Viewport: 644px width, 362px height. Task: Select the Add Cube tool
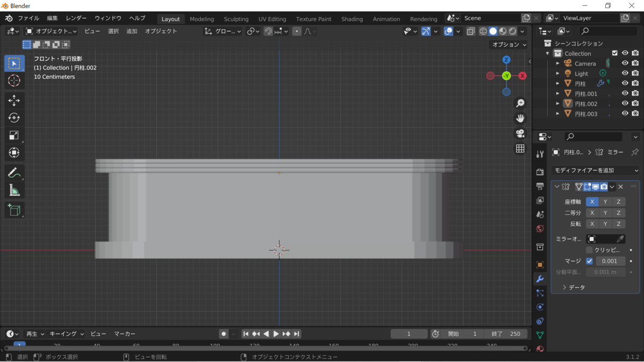coord(14,210)
